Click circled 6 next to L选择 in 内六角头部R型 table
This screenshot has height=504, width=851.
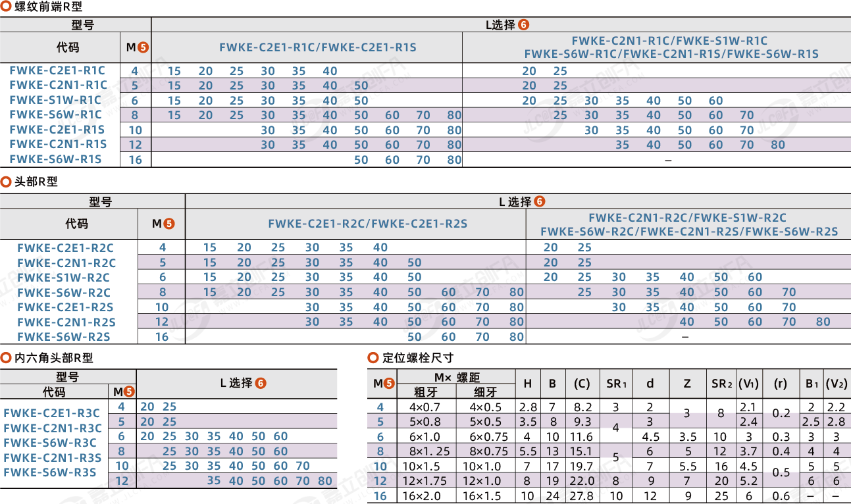click(x=261, y=383)
